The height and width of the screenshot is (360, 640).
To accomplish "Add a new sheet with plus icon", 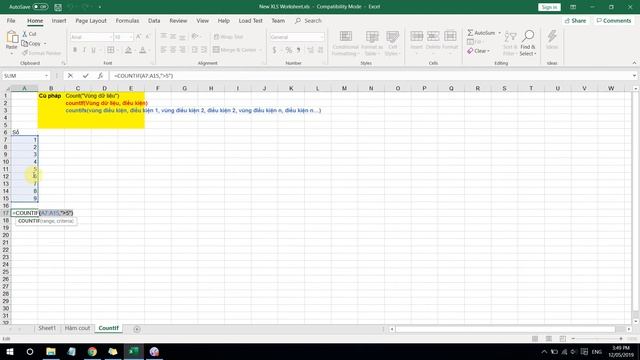I will pos(137,329).
